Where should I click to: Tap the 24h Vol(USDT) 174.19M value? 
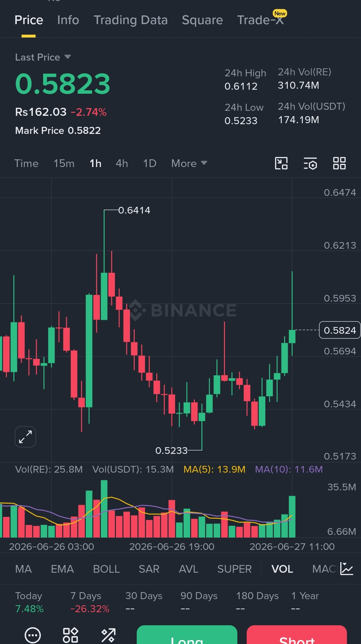[298, 120]
